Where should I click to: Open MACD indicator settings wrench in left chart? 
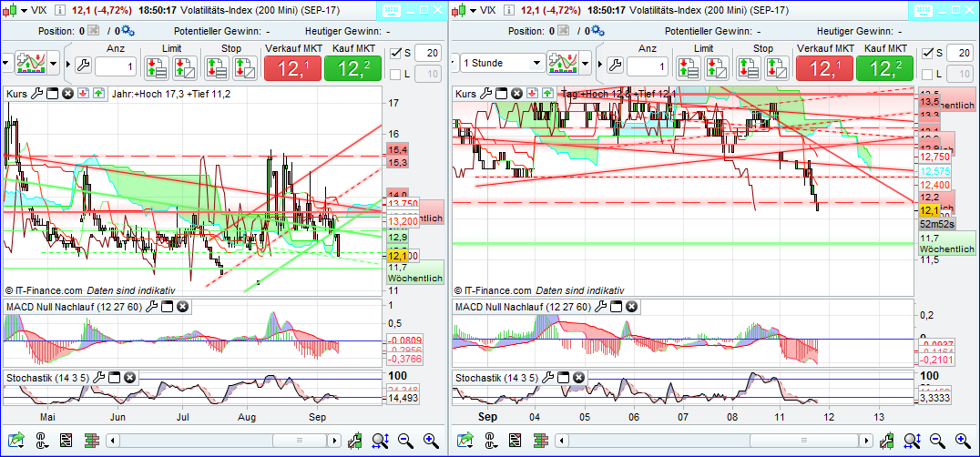[x=152, y=307]
